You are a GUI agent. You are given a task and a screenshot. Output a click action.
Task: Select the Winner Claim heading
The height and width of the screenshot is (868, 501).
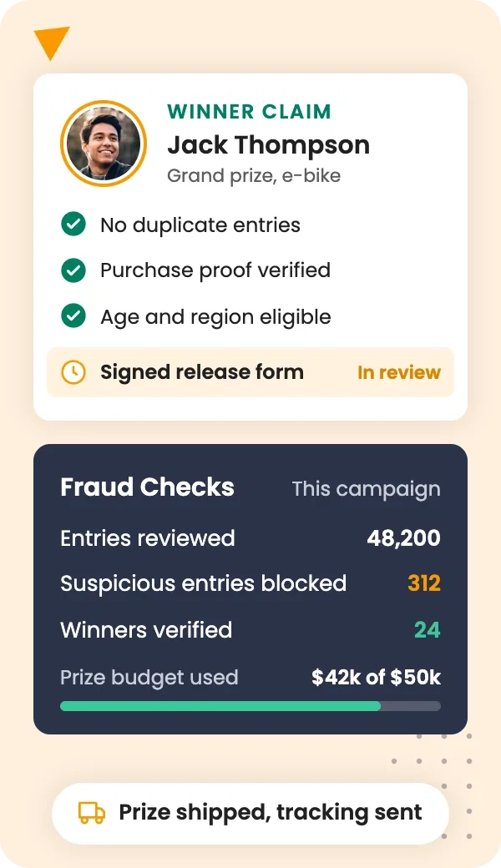pos(249,111)
